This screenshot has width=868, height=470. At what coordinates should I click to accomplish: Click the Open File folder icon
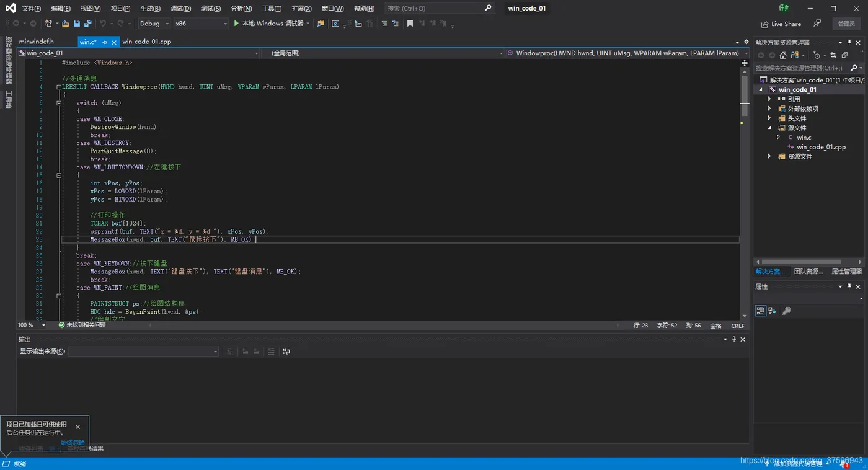click(65, 24)
